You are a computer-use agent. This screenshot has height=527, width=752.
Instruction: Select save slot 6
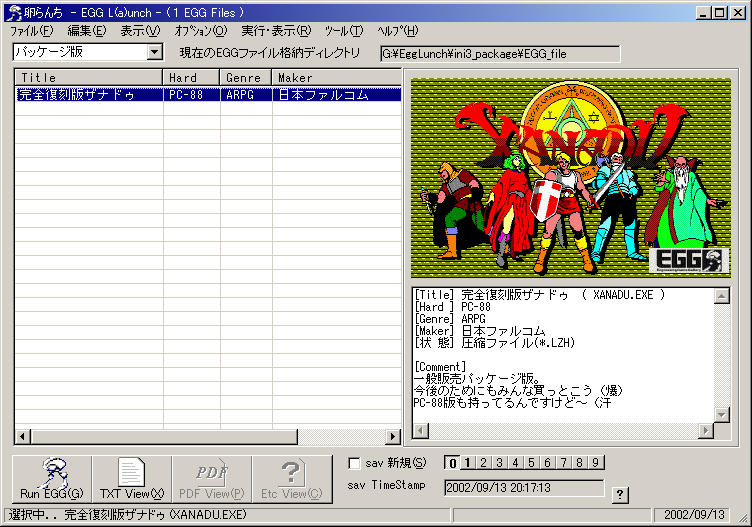click(547, 463)
